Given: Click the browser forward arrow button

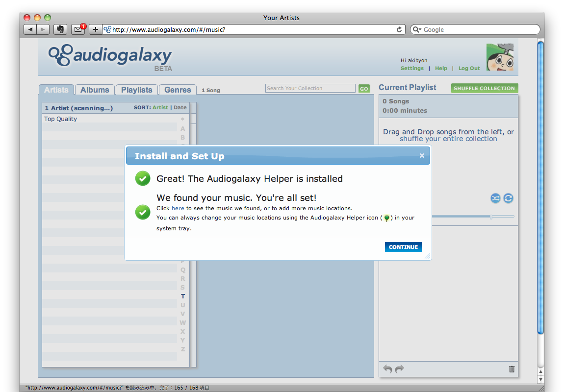Looking at the screenshot, I should point(43,29).
